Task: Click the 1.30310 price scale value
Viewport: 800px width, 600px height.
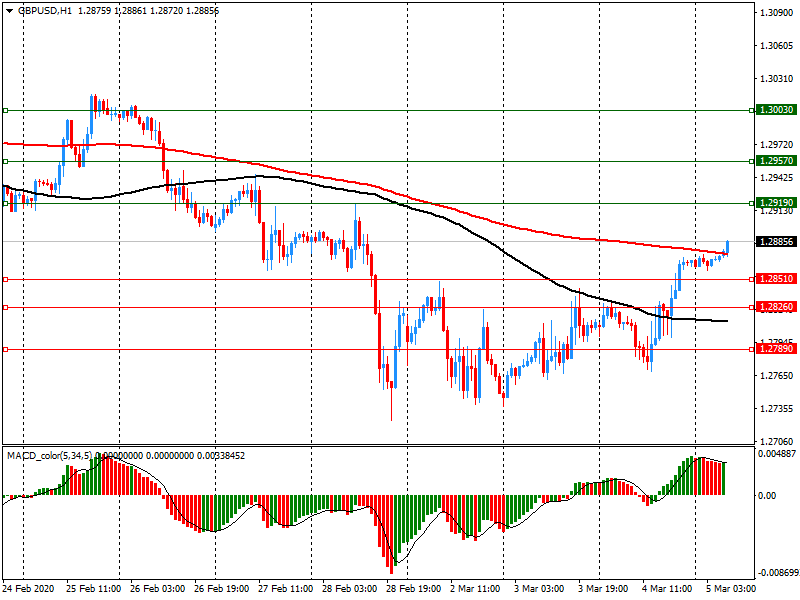Action: point(777,79)
